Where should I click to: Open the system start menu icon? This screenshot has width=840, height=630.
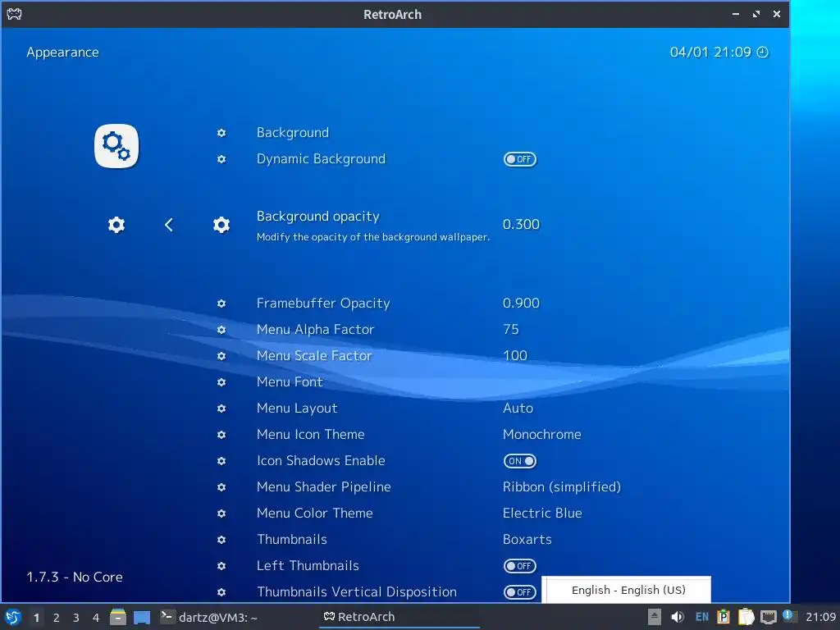tap(13, 617)
